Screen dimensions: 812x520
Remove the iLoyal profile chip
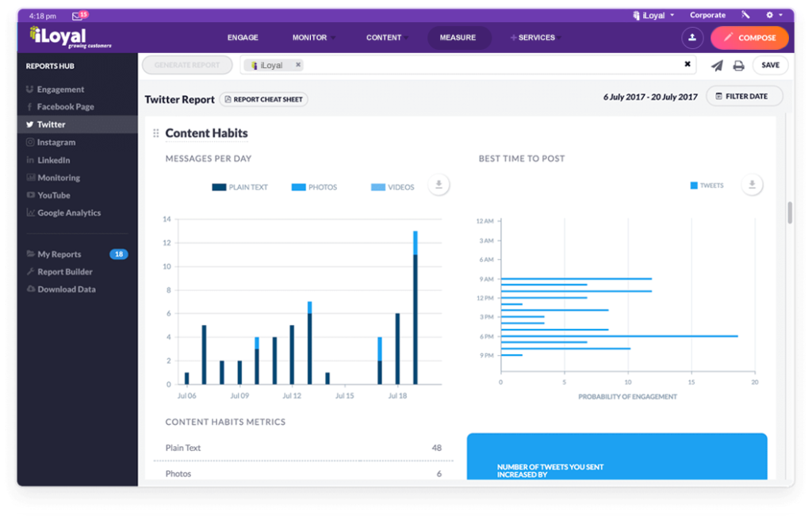coord(298,65)
